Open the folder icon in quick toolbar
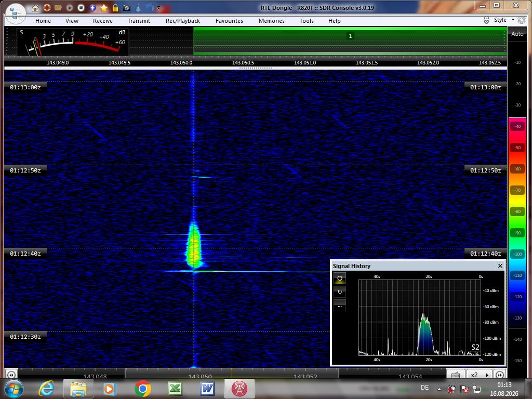532x399 pixels. coord(58,7)
